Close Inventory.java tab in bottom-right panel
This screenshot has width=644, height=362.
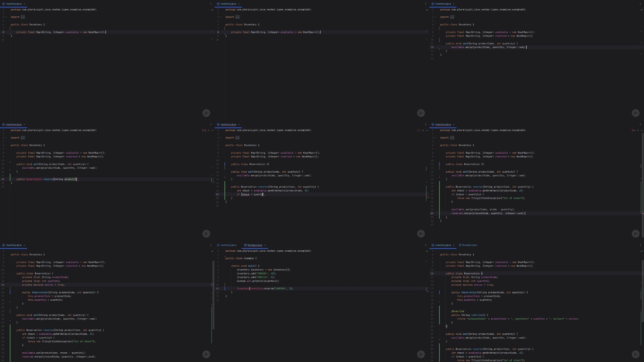454,245
